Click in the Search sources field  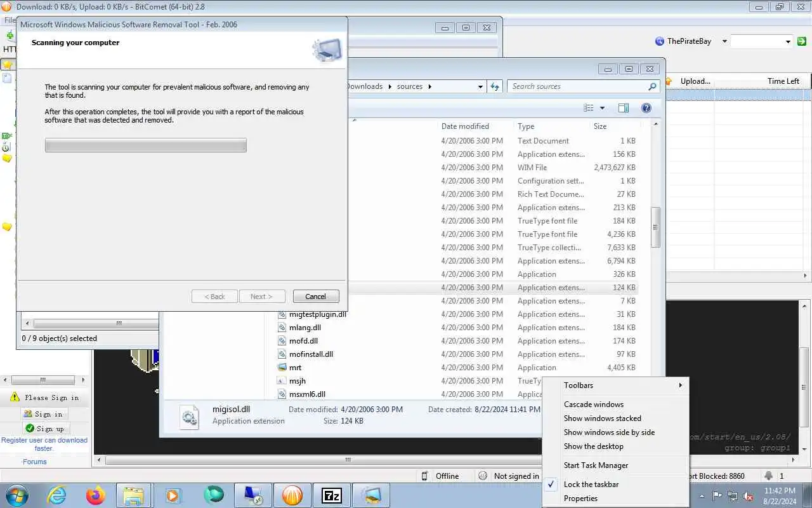(x=577, y=86)
